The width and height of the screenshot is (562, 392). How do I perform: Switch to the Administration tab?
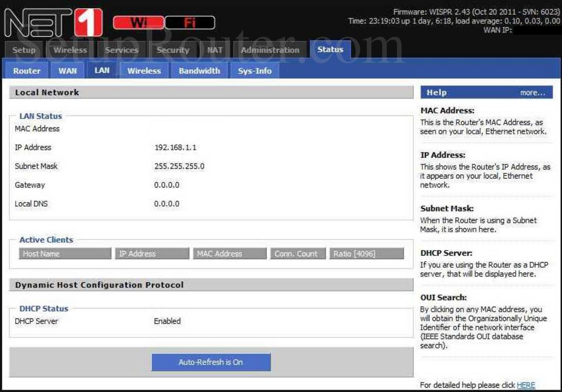click(270, 50)
